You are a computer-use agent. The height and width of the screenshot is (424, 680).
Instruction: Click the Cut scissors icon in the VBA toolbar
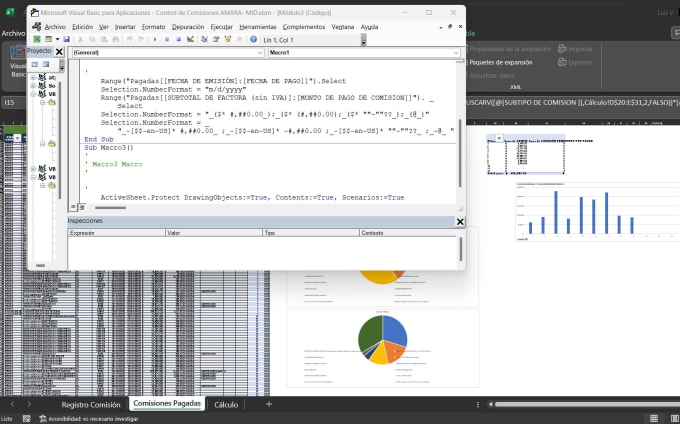80,39
